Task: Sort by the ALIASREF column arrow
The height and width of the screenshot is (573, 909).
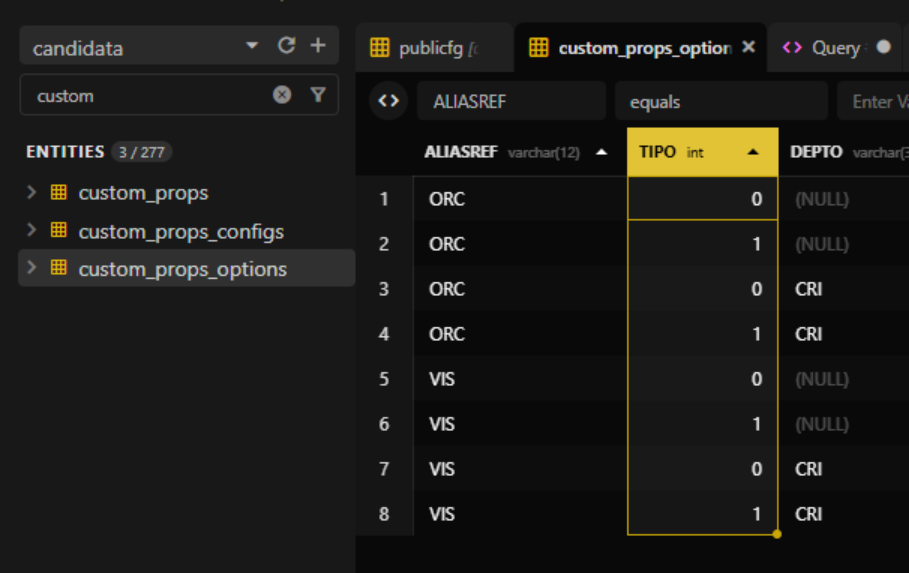Action: pos(601,153)
